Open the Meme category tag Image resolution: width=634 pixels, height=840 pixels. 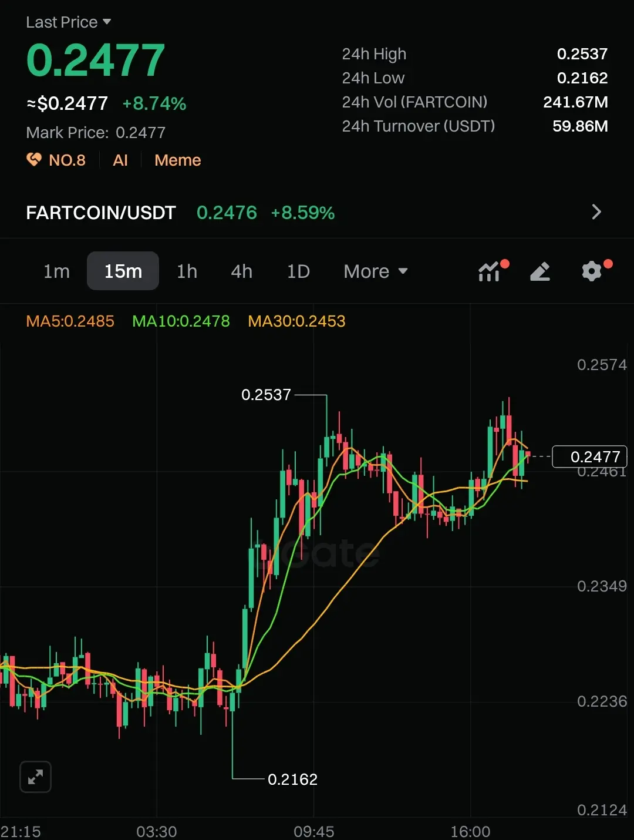click(x=178, y=160)
